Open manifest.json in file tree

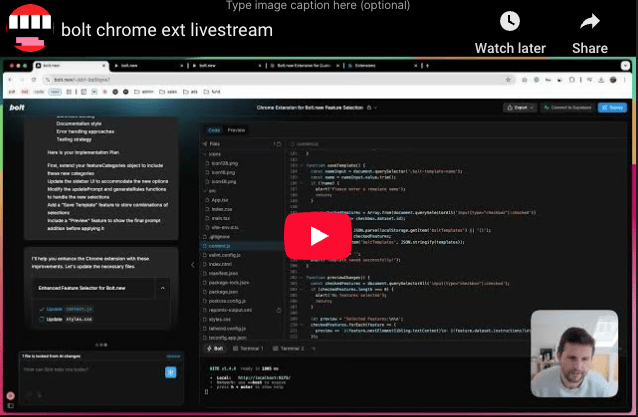[x=223, y=273]
